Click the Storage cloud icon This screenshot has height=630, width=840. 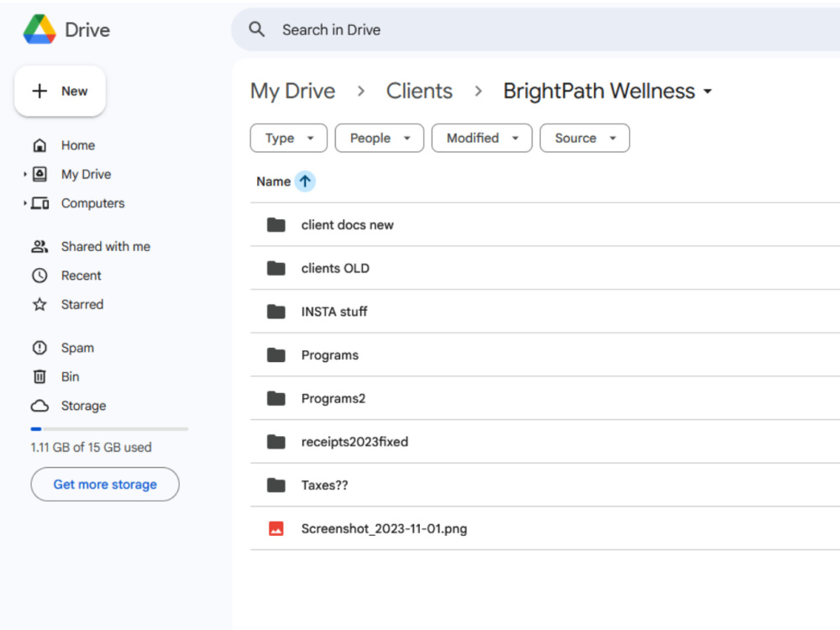point(39,406)
